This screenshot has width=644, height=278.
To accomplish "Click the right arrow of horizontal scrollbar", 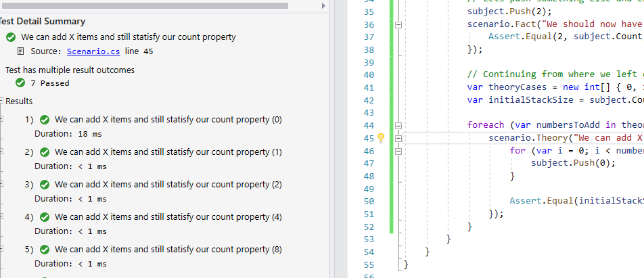I will [323, 5].
